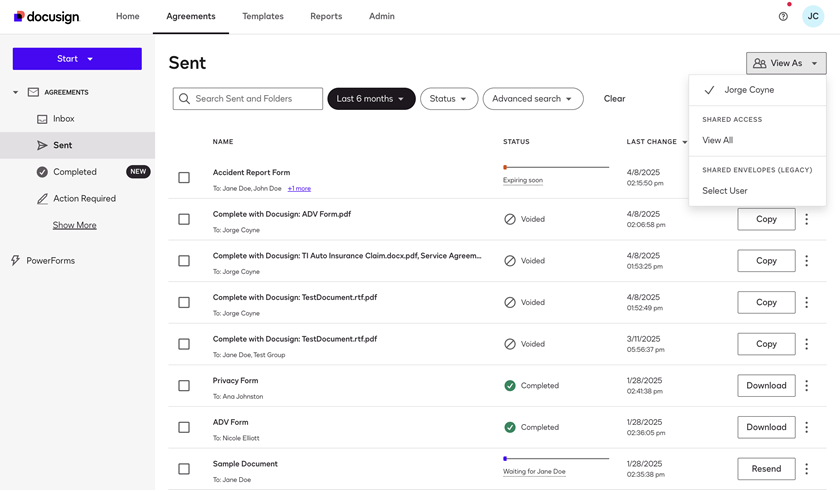Choose Select User under Shared Envelopes
This screenshot has width=840, height=491.
[x=725, y=191]
